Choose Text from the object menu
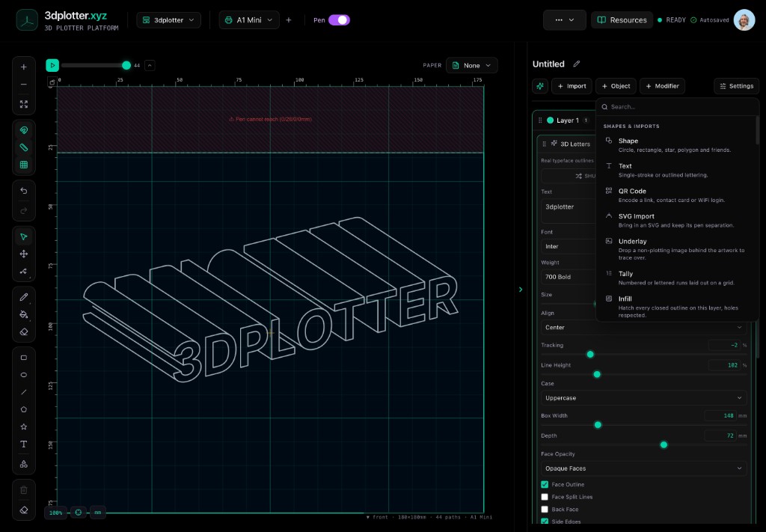The image size is (766, 532). (x=676, y=170)
